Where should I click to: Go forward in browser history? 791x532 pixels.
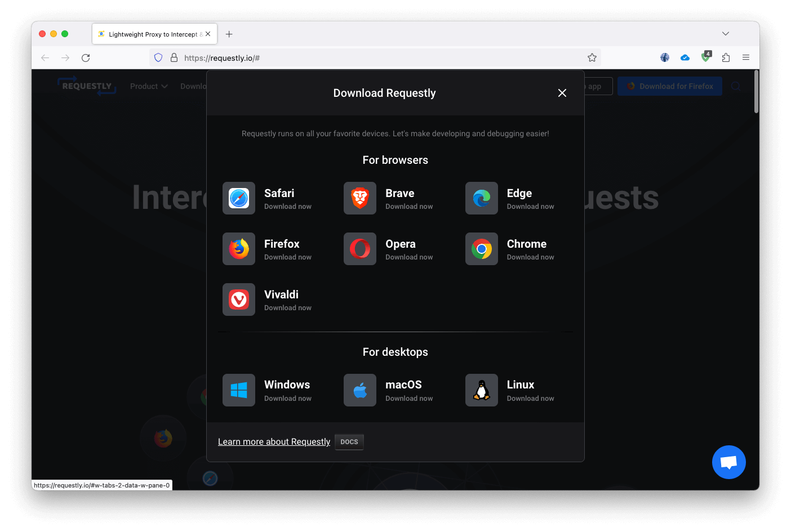click(65, 57)
